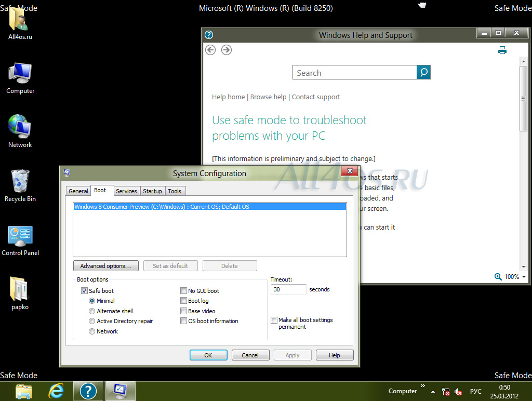
Task: Open the Contact support link
Action: tap(316, 97)
